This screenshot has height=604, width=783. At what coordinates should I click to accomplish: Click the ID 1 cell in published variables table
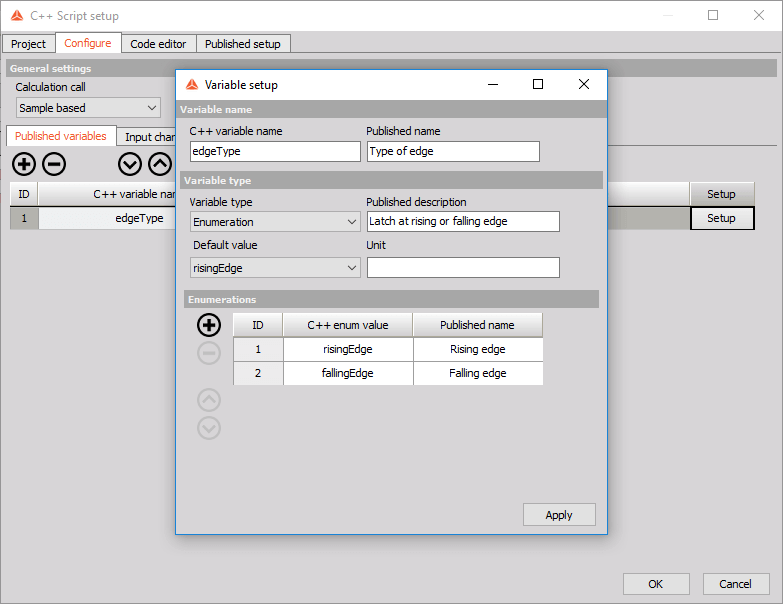[24, 218]
